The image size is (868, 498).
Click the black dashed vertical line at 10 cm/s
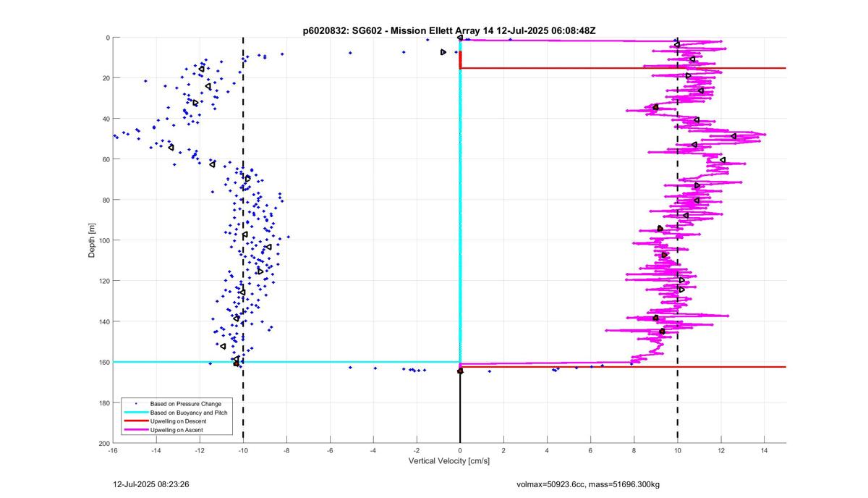[x=678, y=239]
